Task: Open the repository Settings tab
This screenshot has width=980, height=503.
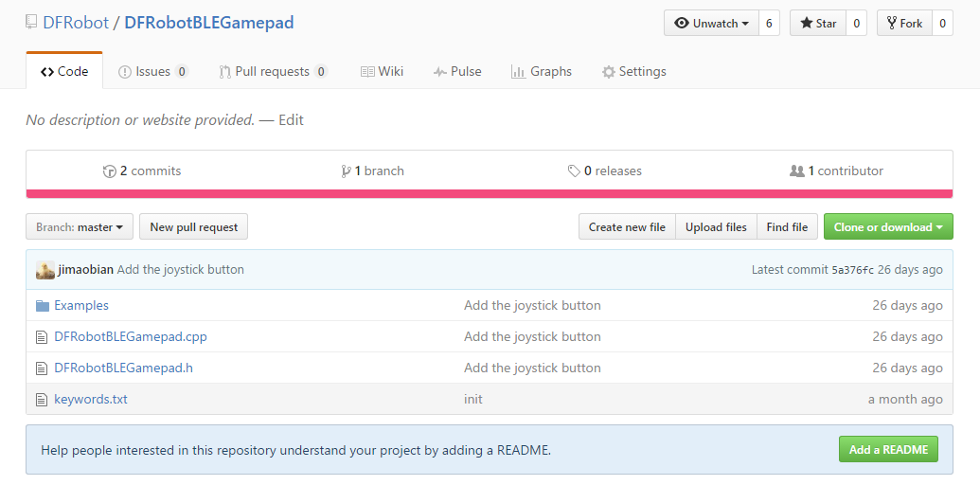Action: click(633, 71)
